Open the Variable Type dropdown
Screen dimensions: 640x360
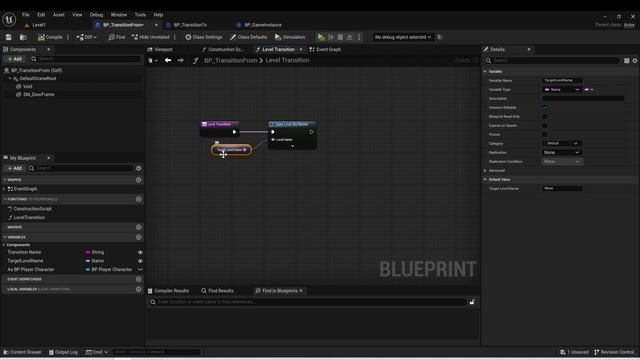562,90
